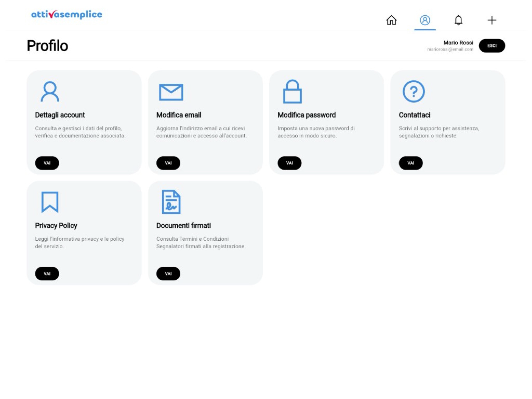Open the Home icon in top navigation
Image resolution: width=532 pixels, height=399 pixels.
click(x=391, y=20)
